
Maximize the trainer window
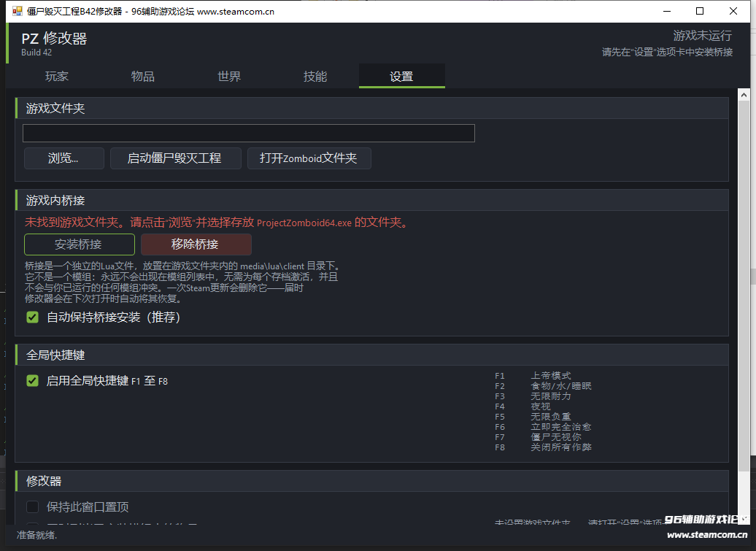700,11
